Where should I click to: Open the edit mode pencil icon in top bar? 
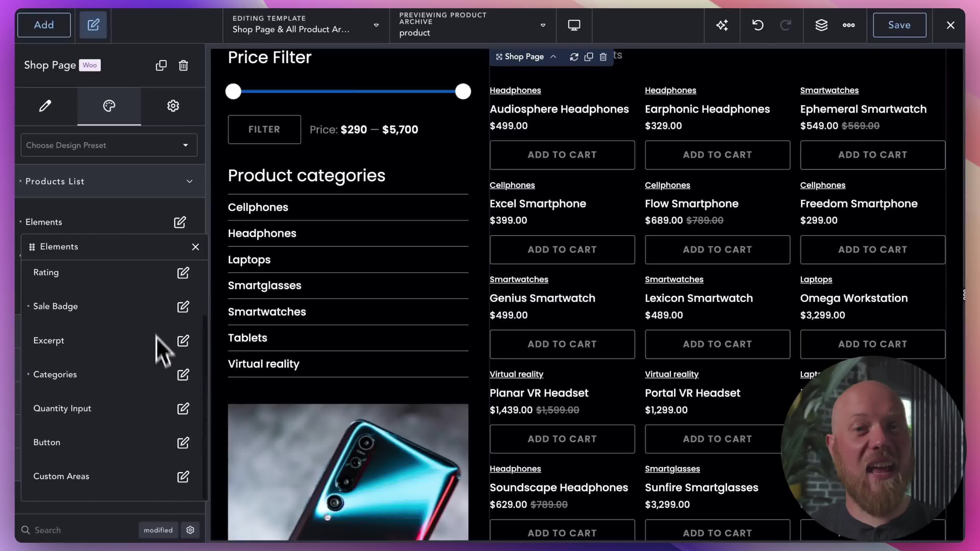[x=93, y=25]
